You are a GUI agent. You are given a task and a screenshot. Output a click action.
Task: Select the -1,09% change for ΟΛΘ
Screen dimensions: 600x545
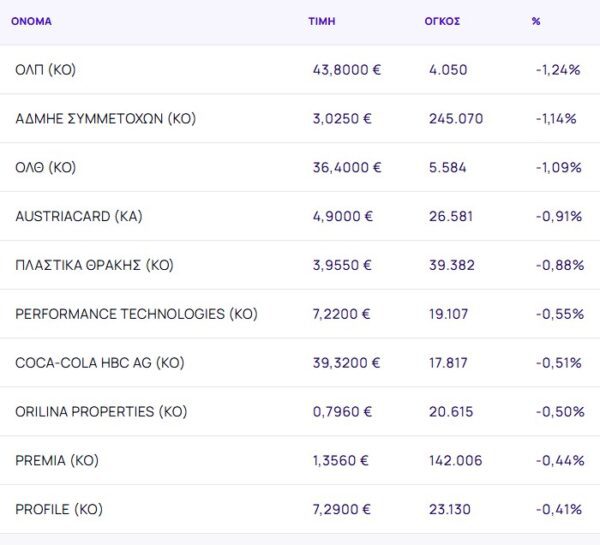558,168
